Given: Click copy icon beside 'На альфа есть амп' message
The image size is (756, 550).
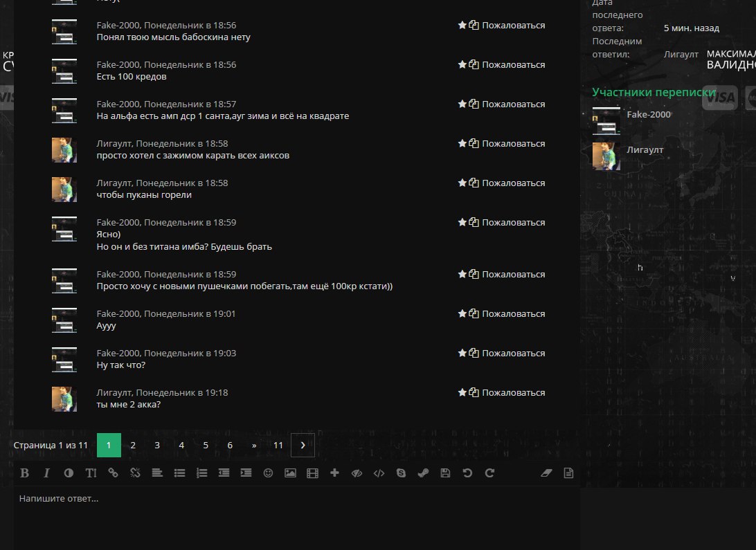Looking at the screenshot, I should 474,104.
